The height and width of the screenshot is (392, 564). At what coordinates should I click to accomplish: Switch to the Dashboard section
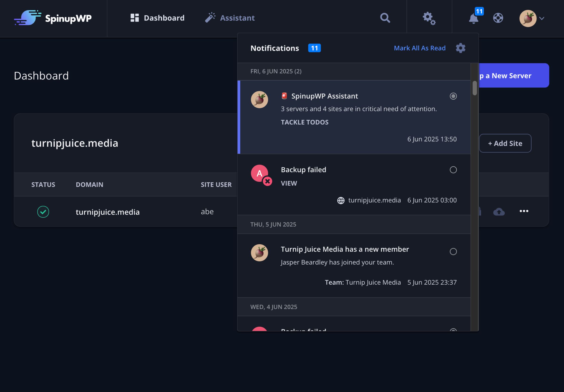coord(157,18)
